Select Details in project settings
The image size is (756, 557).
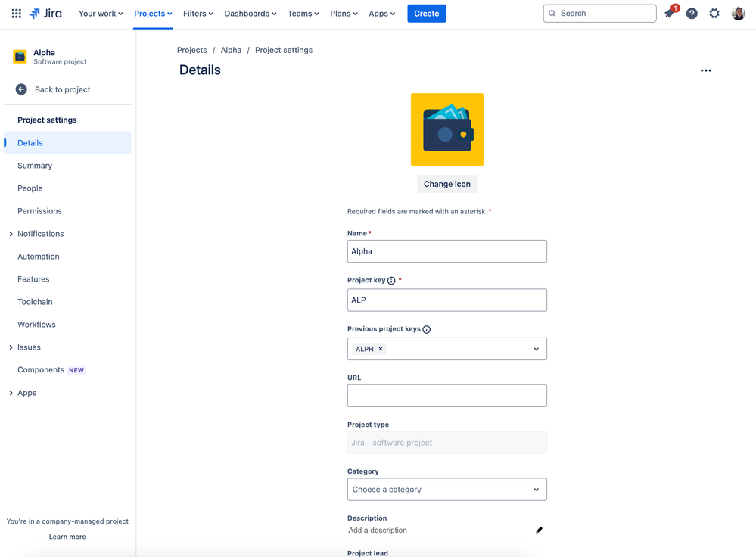click(67, 143)
